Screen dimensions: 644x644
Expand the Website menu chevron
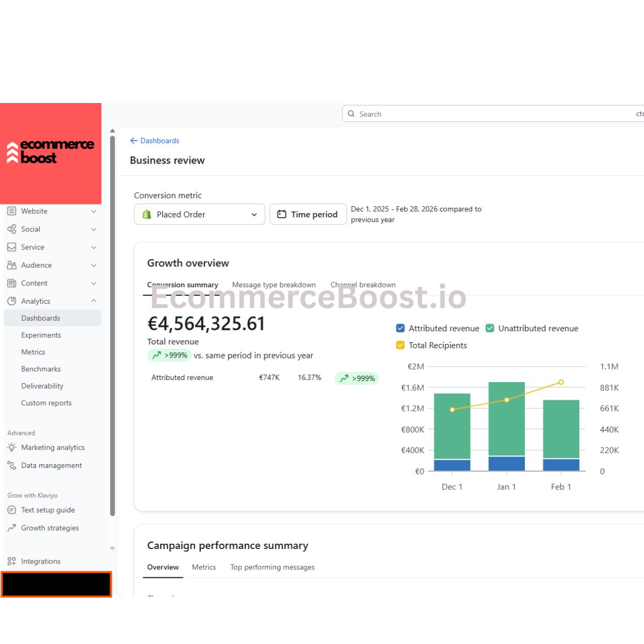pos(94,211)
